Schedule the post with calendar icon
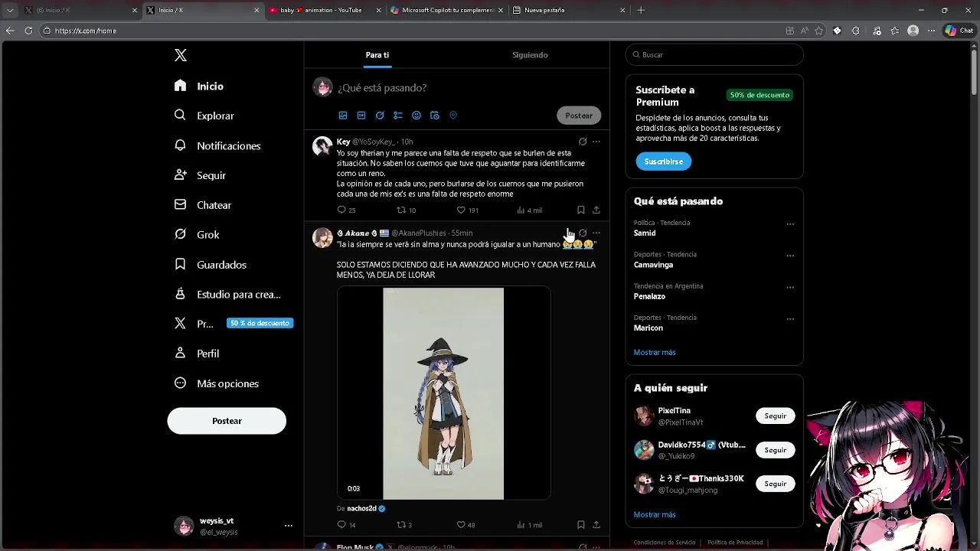 point(435,116)
